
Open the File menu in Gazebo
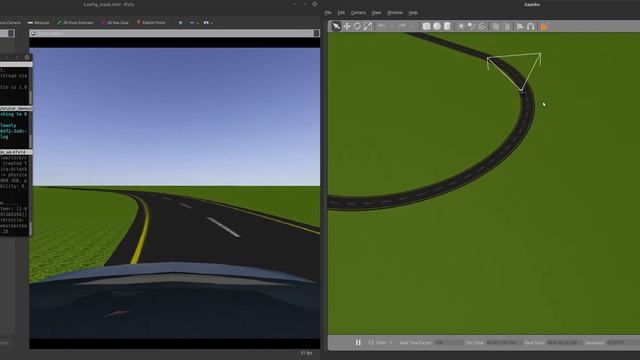click(x=328, y=13)
